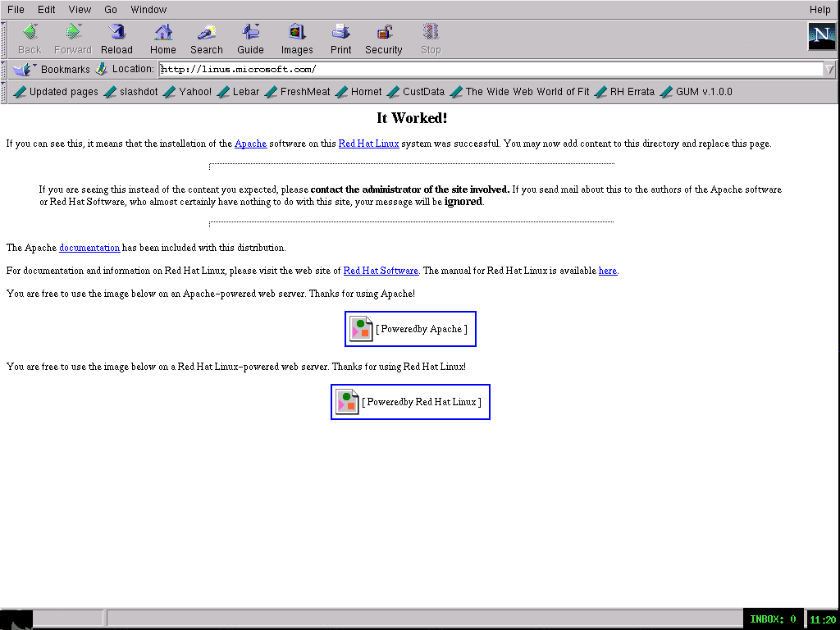Open the slashdot bookmark
This screenshot has width=840, height=630.
click(131, 92)
